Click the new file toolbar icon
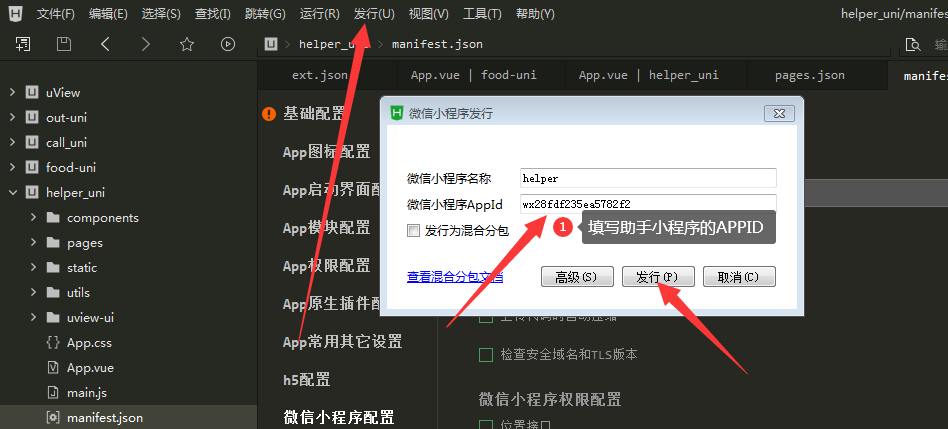This screenshot has height=429, width=948. pyautogui.click(x=23, y=44)
